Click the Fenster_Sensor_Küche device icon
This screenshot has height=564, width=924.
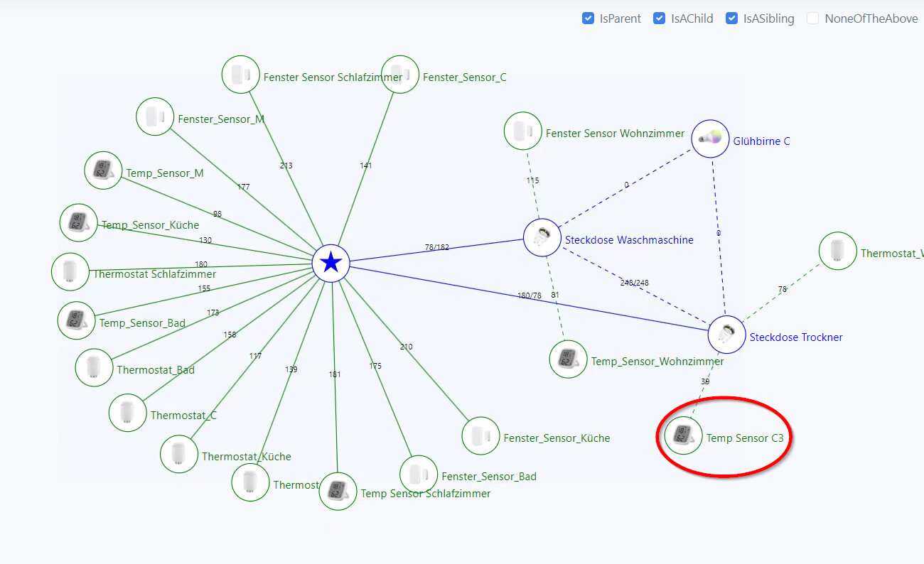[x=480, y=435]
